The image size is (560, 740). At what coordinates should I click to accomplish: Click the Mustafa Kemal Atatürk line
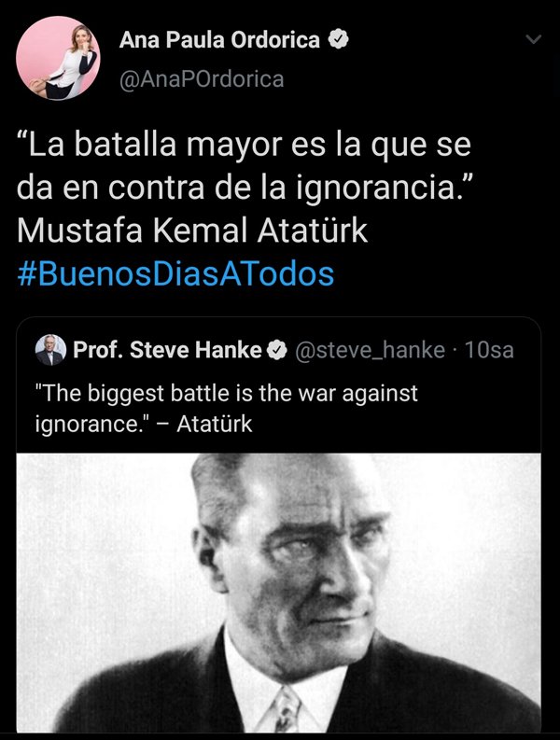[x=192, y=230]
